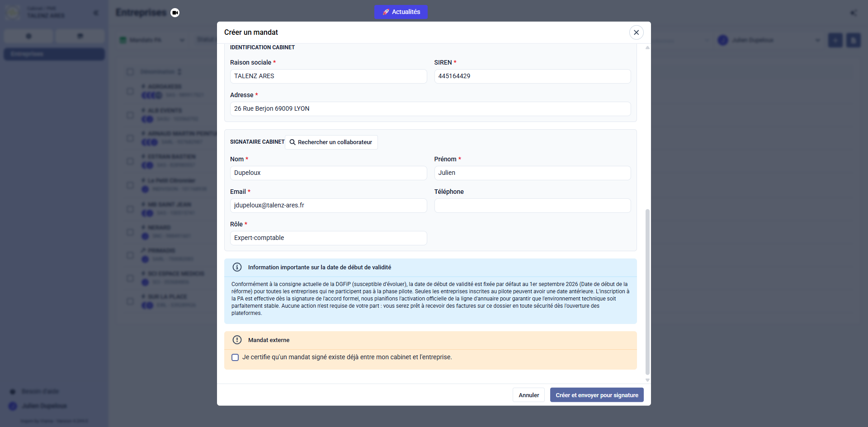Tick the first company row checkbox
This screenshot has width=868, height=427.
tap(130, 91)
